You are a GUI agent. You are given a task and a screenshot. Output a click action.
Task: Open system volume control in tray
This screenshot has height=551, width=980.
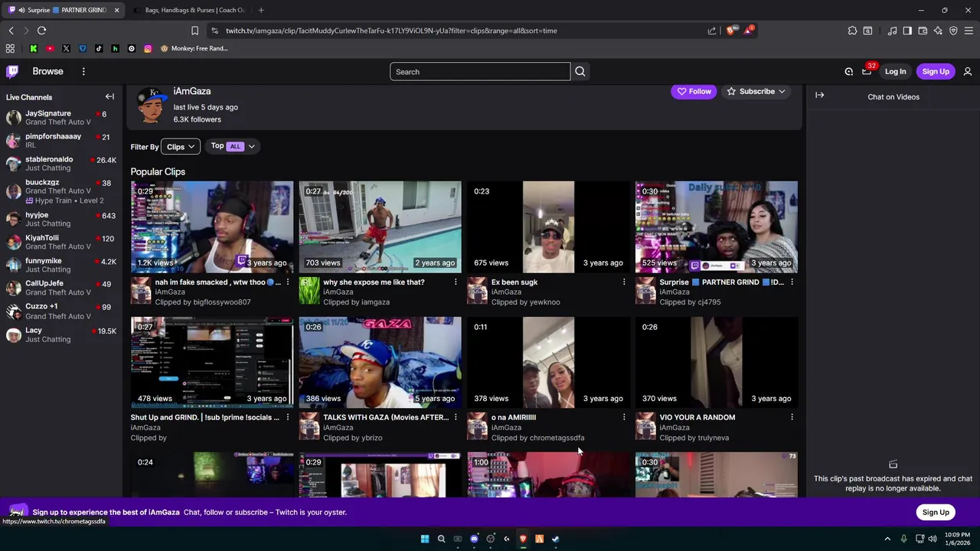[933, 539]
